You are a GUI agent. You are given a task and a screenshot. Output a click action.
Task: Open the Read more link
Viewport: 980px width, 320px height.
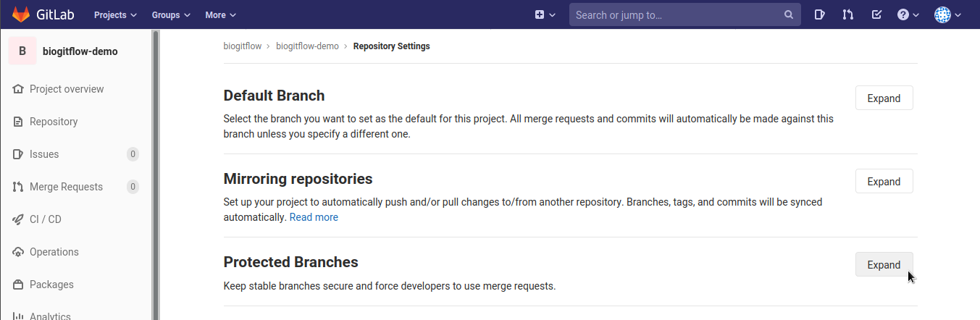314,217
